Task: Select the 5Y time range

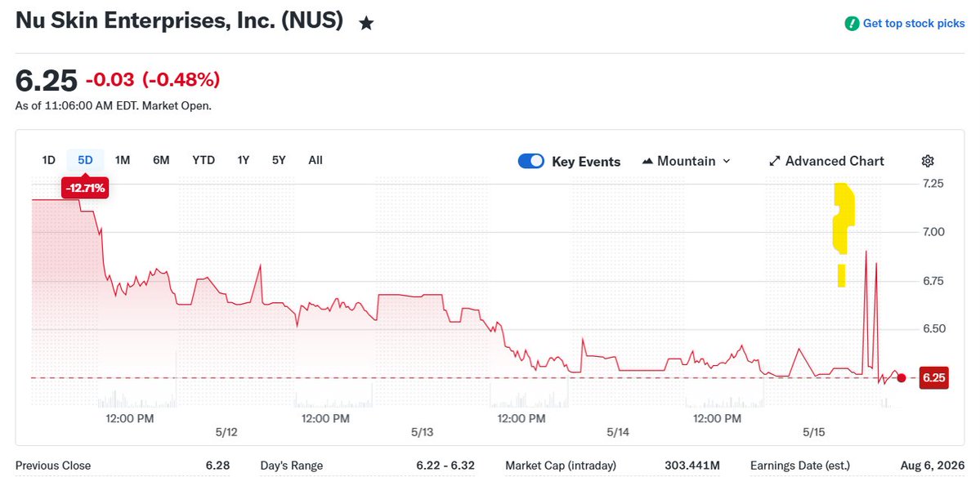Action: (x=279, y=160)
